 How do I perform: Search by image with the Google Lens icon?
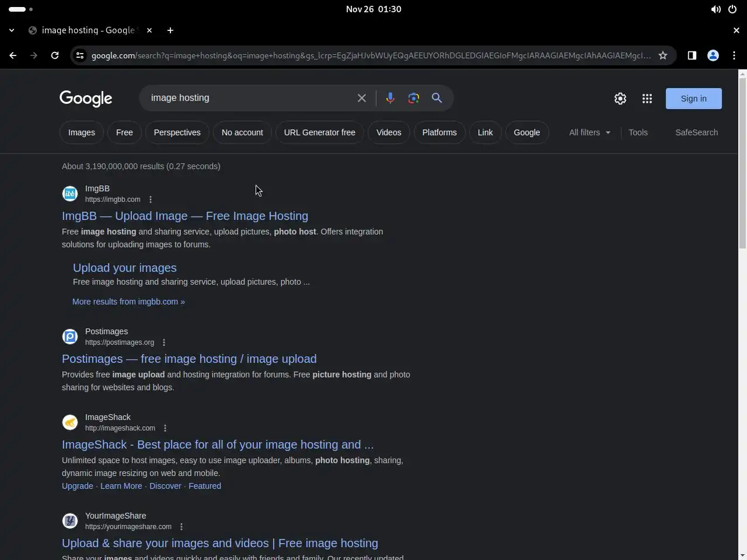click(414, 98)
